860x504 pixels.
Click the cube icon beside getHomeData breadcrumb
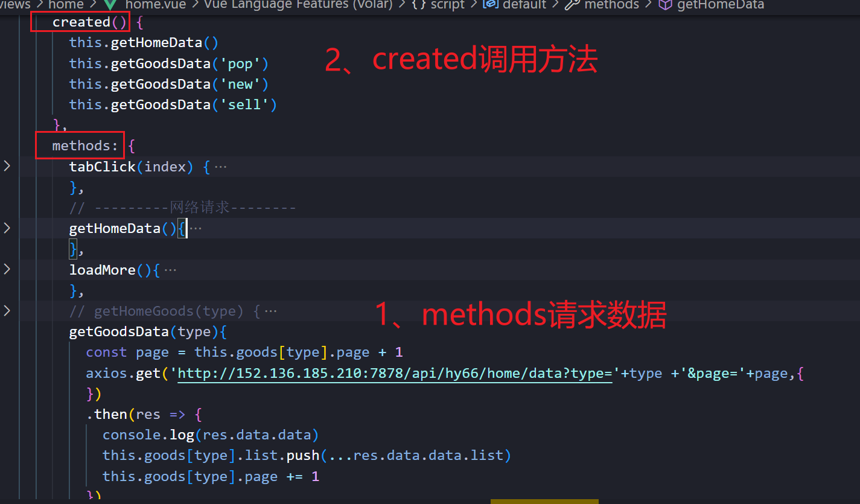click(x=665, y=5)
